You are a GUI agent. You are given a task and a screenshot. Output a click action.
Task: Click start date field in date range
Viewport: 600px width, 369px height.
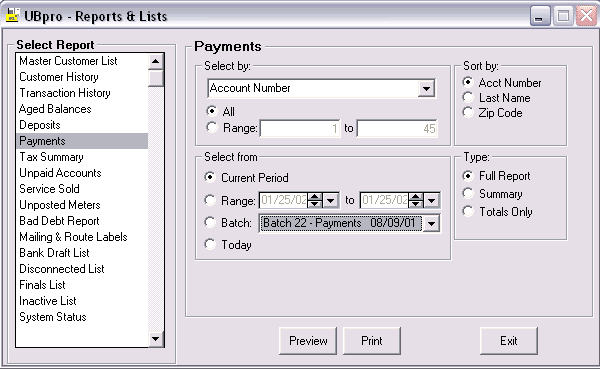[284, 200]
